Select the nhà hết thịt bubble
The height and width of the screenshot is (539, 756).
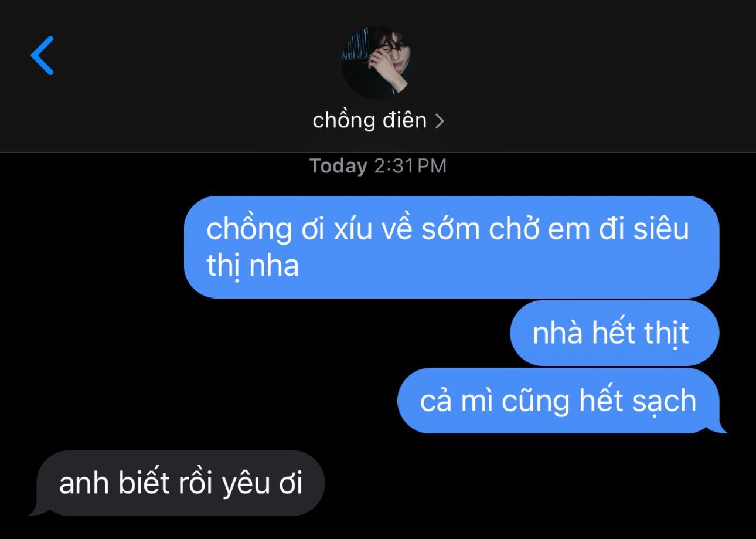click(x=614, y=333)
